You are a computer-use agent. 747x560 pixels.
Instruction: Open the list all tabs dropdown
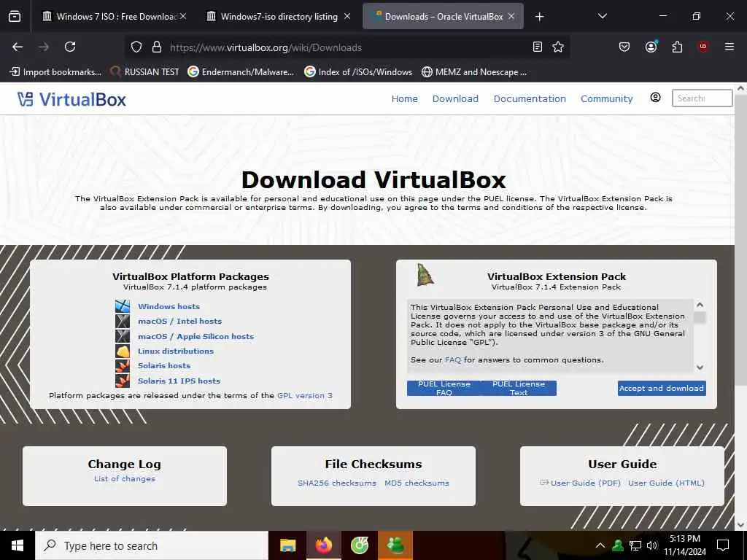602,16
